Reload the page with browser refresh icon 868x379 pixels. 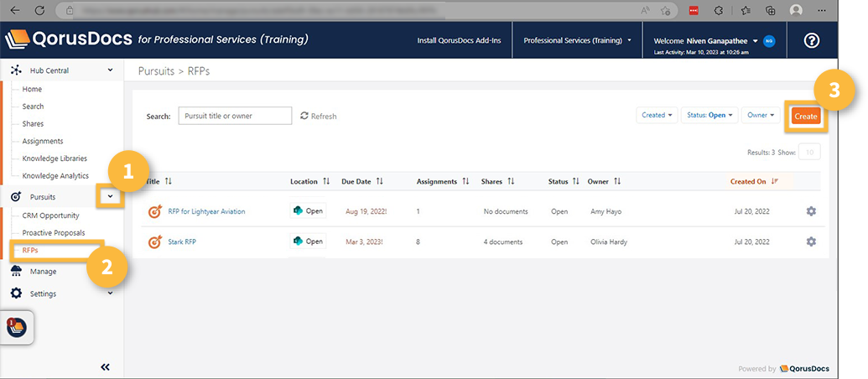coord(39,10)
